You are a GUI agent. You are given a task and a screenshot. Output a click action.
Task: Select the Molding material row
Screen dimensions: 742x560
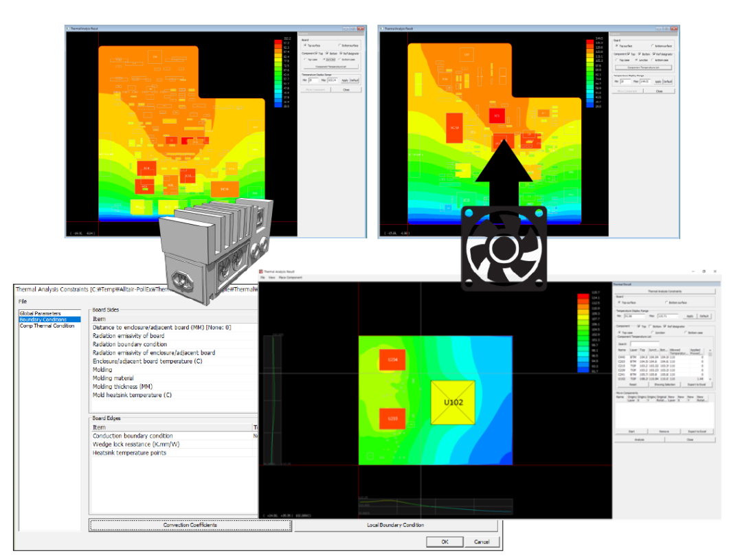(174, 378)
